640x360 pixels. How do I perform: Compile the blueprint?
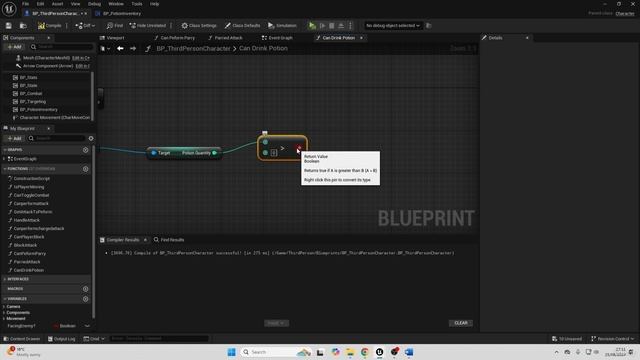(x=49, y=26)
